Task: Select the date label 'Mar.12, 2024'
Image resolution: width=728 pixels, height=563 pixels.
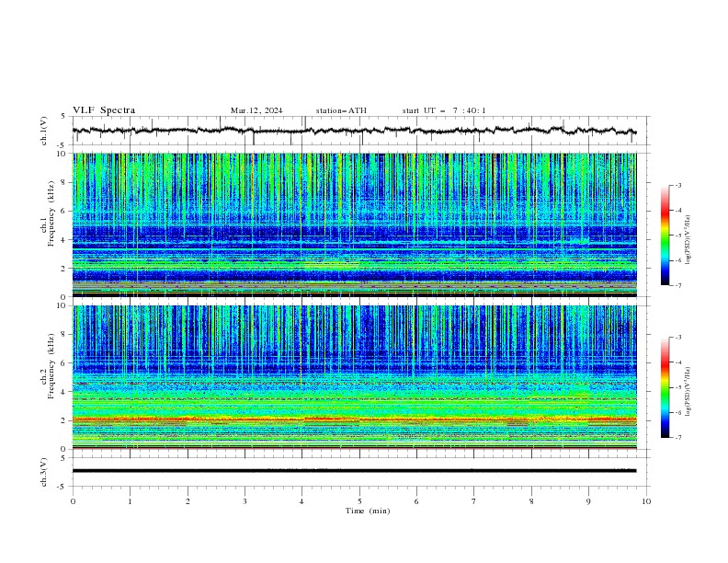Action: point(256,110)
